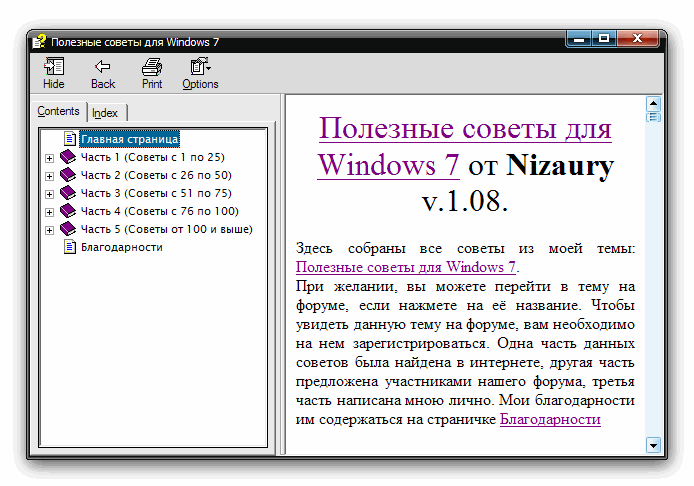
Task: Click the help file icon in title bar
Action: [x=39, y=42]
